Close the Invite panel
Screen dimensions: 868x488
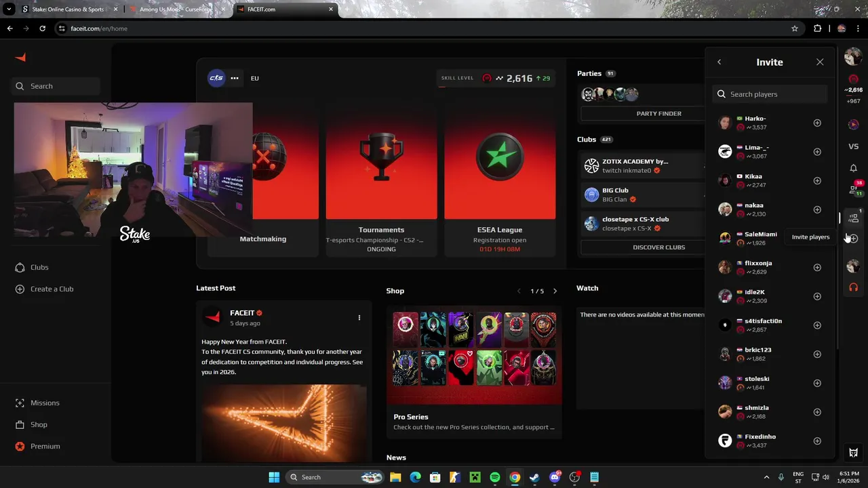click(820, 62)
